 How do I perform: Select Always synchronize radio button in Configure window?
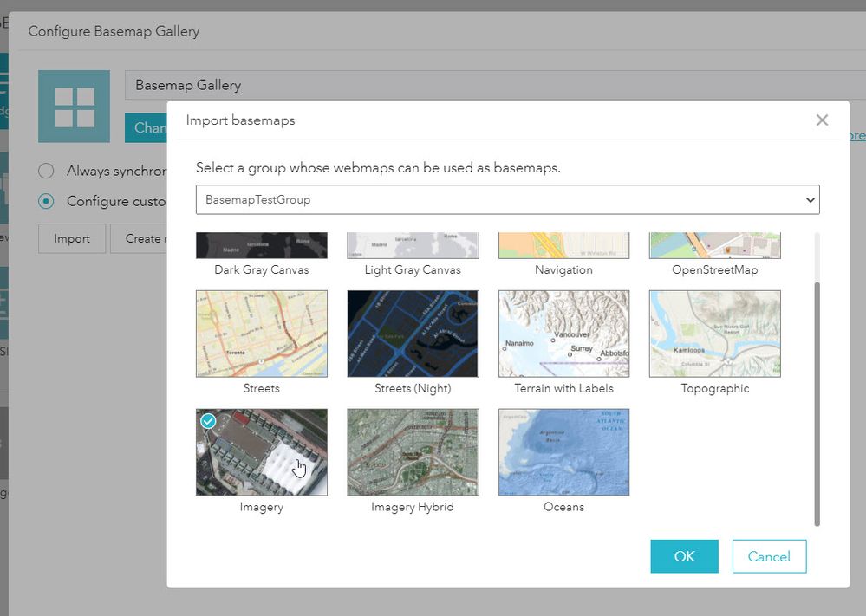[47, 172]
